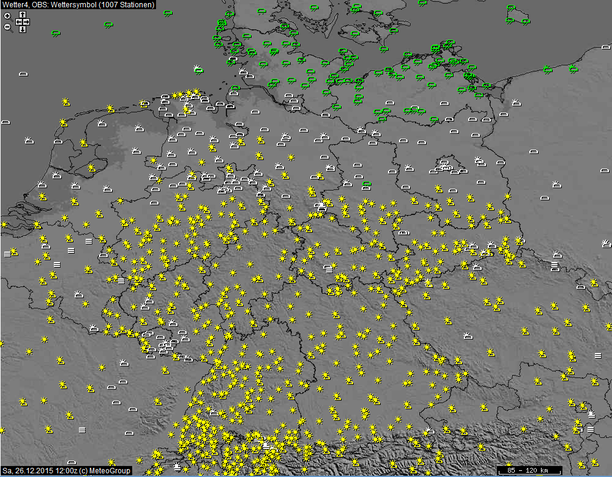Pan the map down with the down arrow
This screenshot has height=477, width=612.
point(23,29)
